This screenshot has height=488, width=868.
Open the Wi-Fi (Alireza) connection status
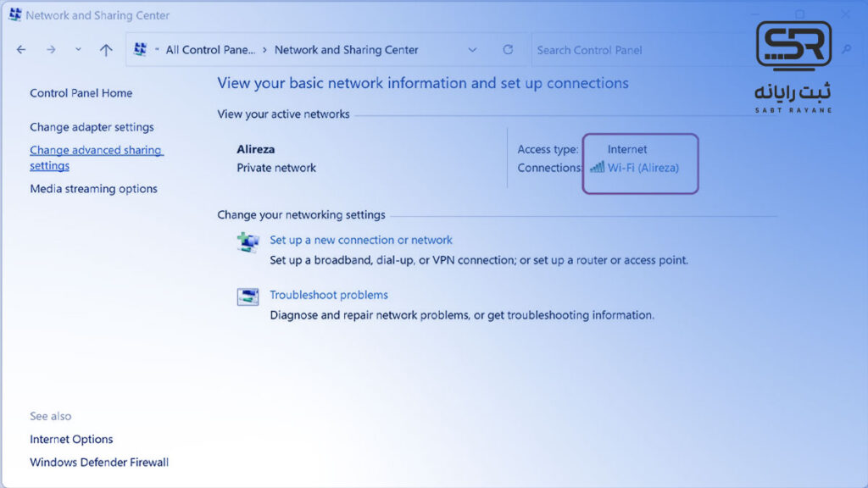(x=643, y=168)
